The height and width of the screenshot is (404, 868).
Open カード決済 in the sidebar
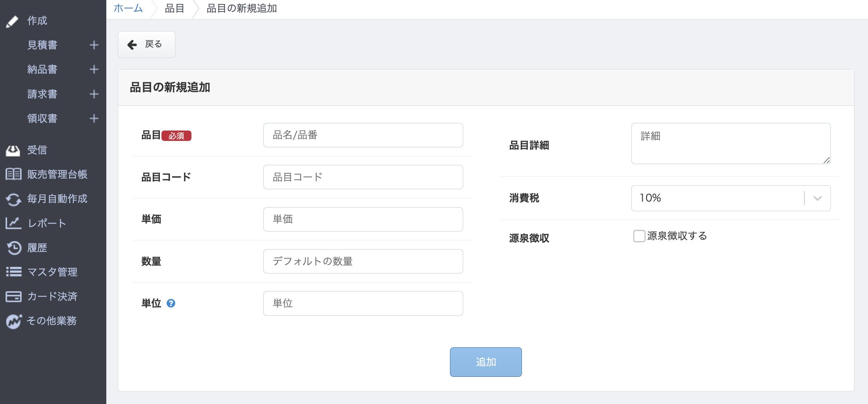(x=52, y=297)
